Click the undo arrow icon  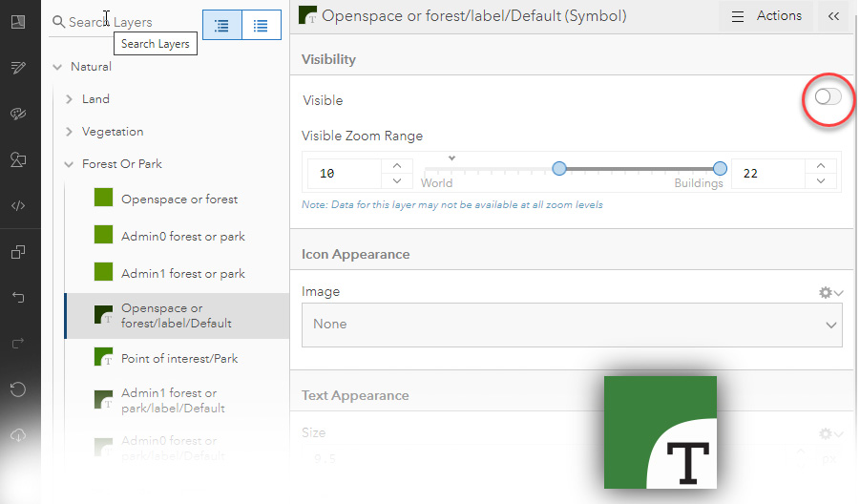(18, 298)
